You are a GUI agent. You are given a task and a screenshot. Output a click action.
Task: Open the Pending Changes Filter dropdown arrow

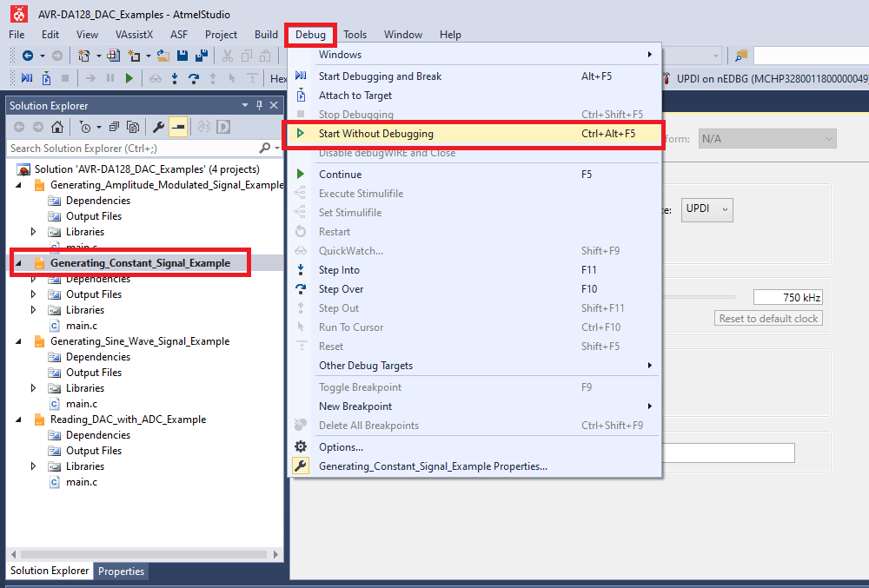click(x=99, y=128)
